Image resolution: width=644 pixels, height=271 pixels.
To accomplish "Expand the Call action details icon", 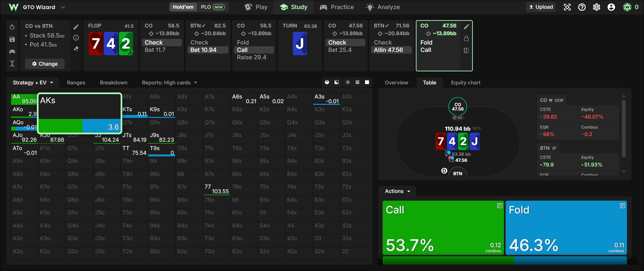I will (x=500, y=206).
